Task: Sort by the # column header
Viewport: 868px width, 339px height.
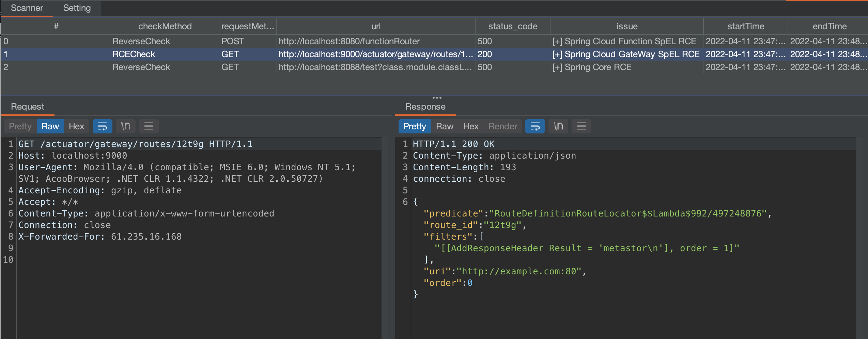Action: tap(56, 26)
